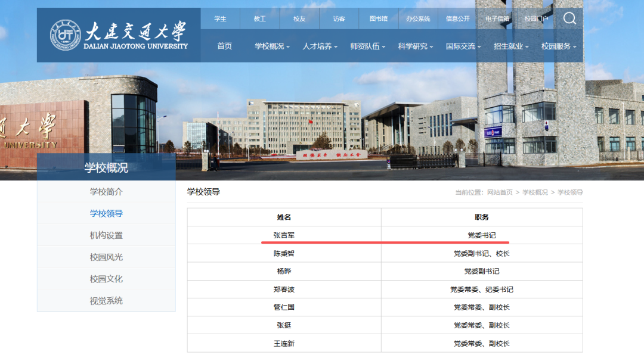644x361 pixels.
Task: Click 校园门户 in the top bar
Action: (536, 18)
